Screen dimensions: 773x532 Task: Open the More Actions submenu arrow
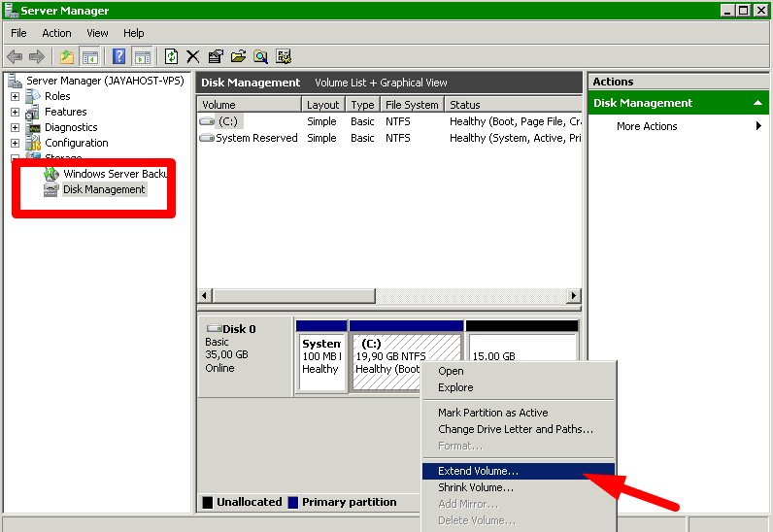point(758,126)
